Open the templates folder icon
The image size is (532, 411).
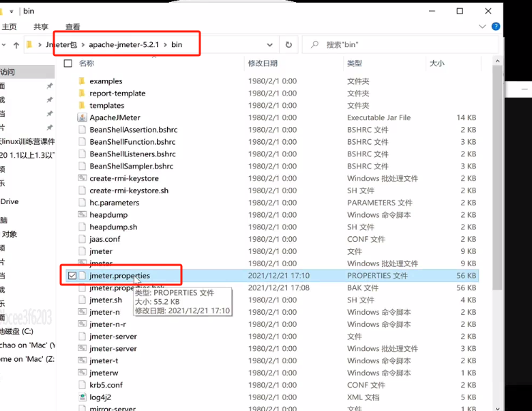point(82,105)
